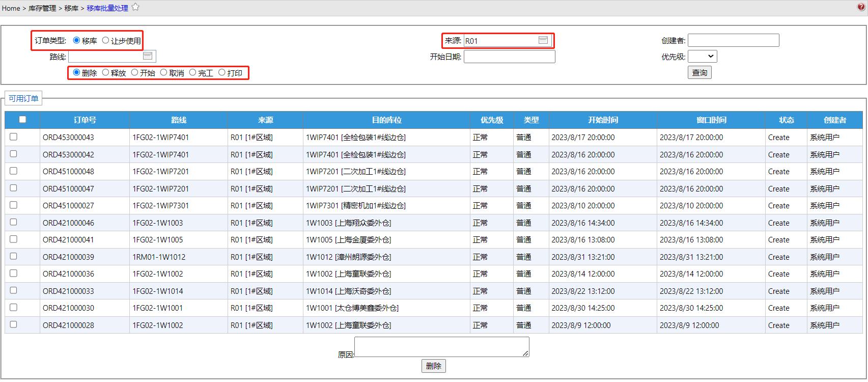Sort by 来源 column header
Image resolution: width=868 pixels, height=382 pixels.
click(265, 120)
